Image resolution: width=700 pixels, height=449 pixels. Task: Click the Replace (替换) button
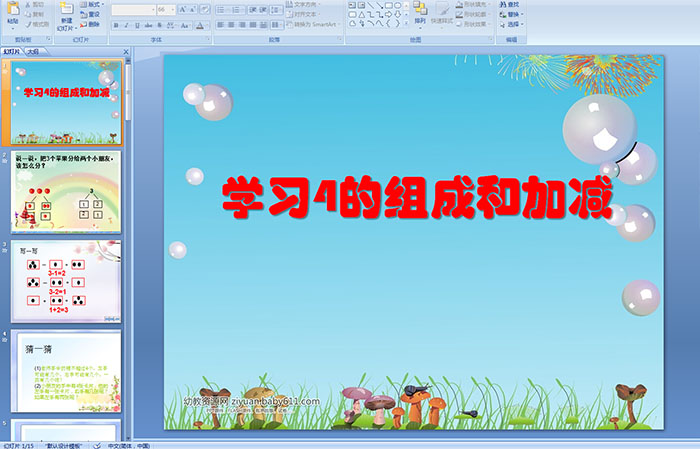[512, 14]
